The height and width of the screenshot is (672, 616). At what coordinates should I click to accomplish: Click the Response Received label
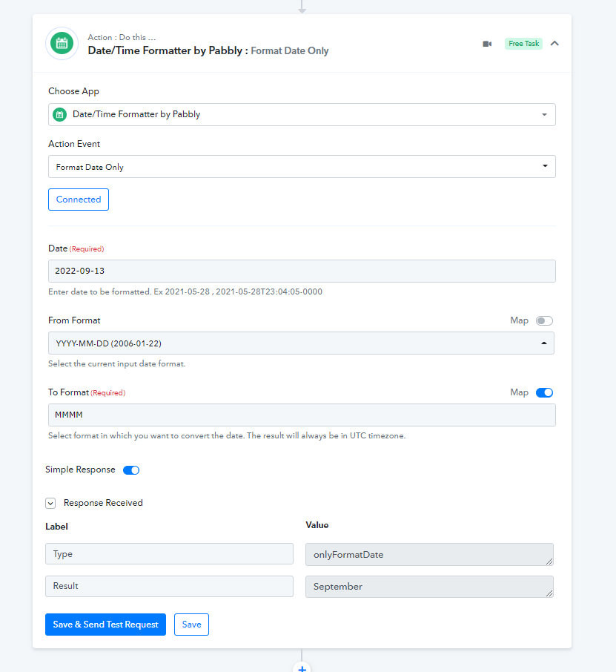(103, 503)
